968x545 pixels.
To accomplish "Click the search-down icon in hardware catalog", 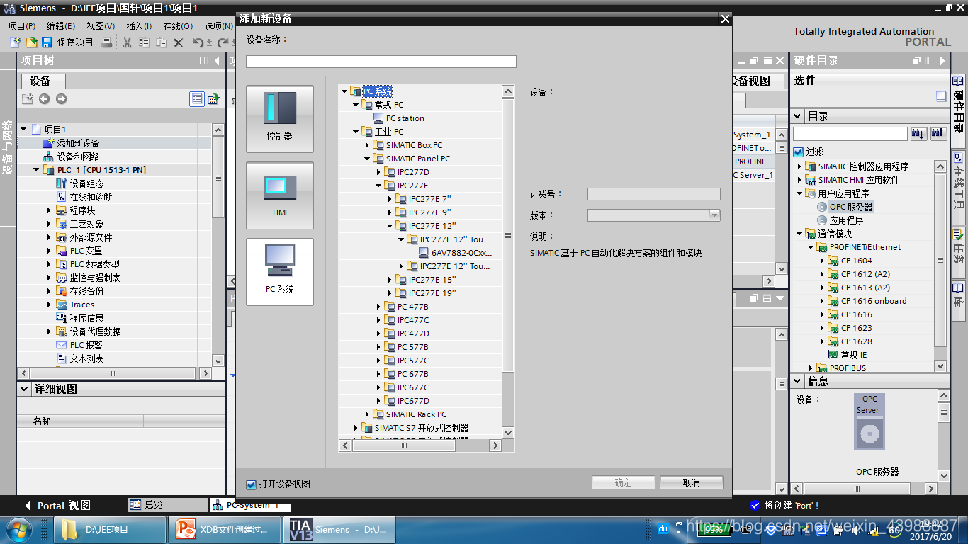I will click(917, 133).
